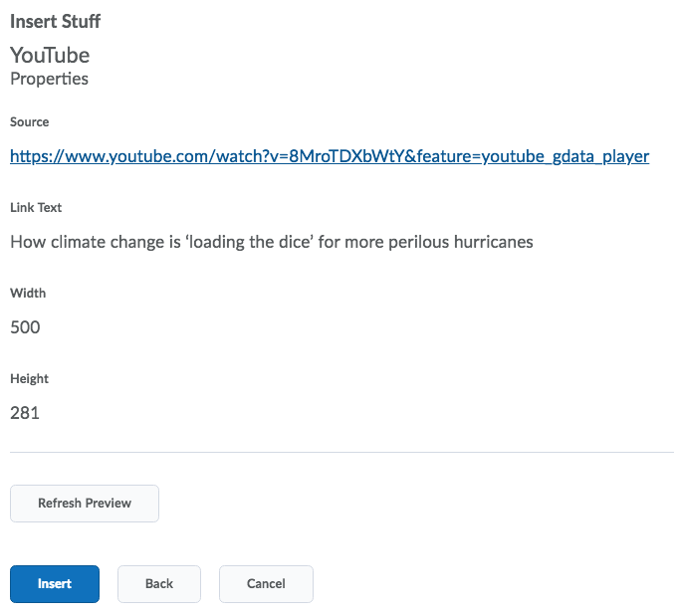Cancel the Insert Stuff dialog
Screen dimensions: 674x616
click(x=266, y=584)
